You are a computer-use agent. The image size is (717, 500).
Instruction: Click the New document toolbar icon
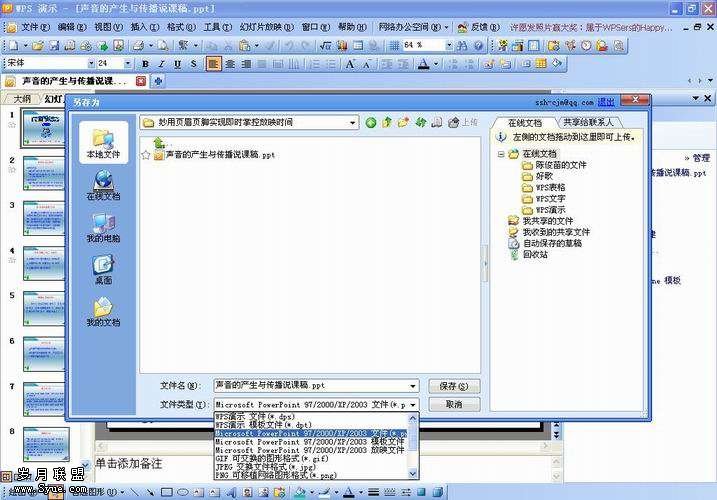[x=14, y=45]
